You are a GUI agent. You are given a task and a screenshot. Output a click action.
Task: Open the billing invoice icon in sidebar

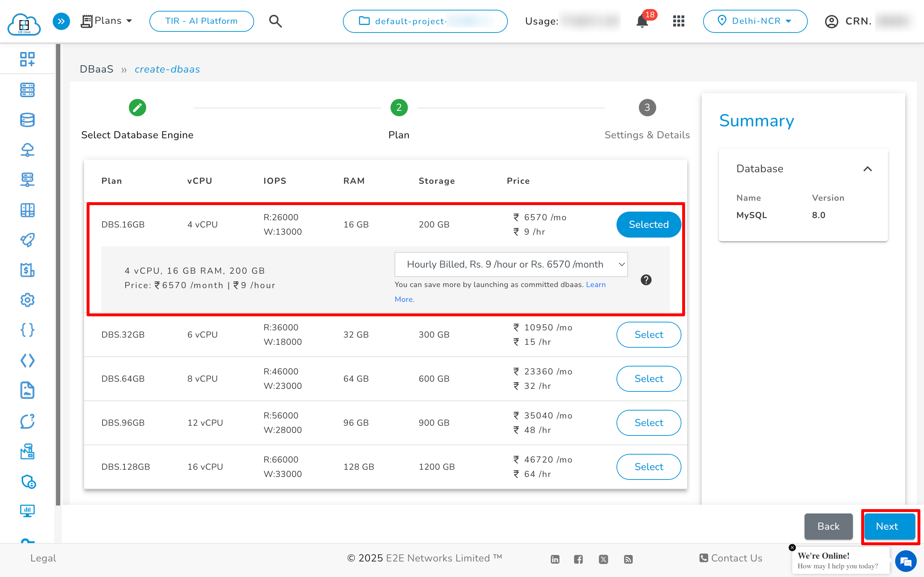(27, 270)
